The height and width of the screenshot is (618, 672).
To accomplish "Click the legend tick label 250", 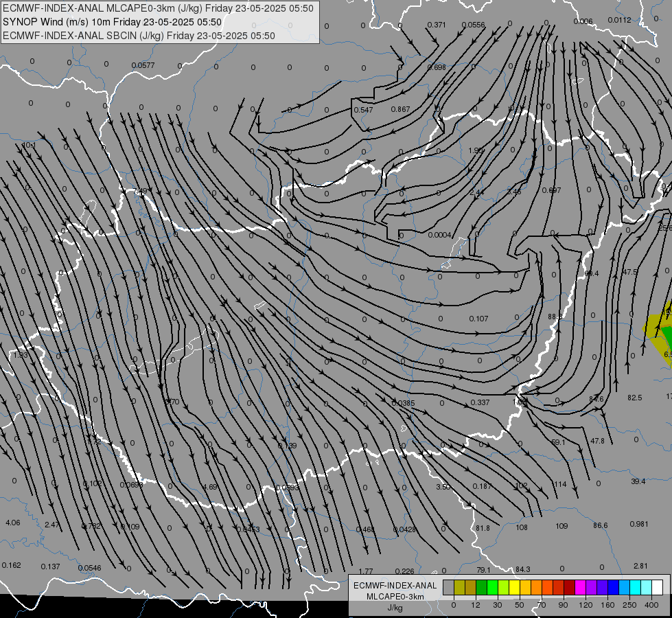I will (629, 605).
